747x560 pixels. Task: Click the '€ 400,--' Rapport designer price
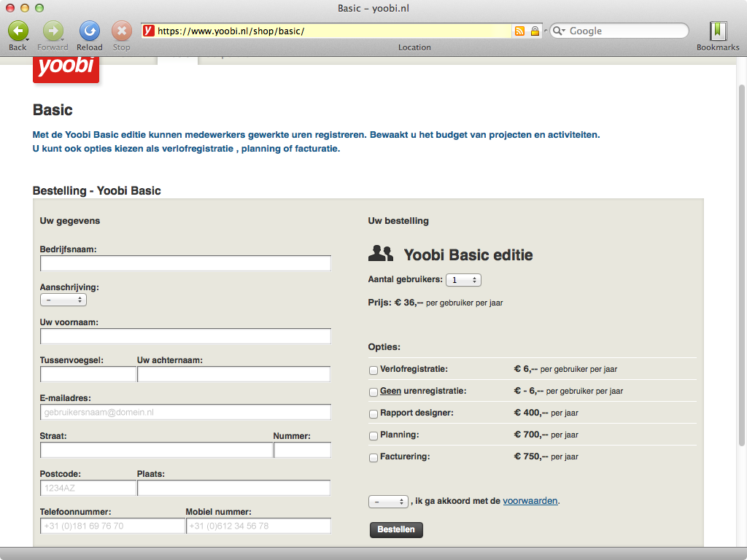(531, 413)
